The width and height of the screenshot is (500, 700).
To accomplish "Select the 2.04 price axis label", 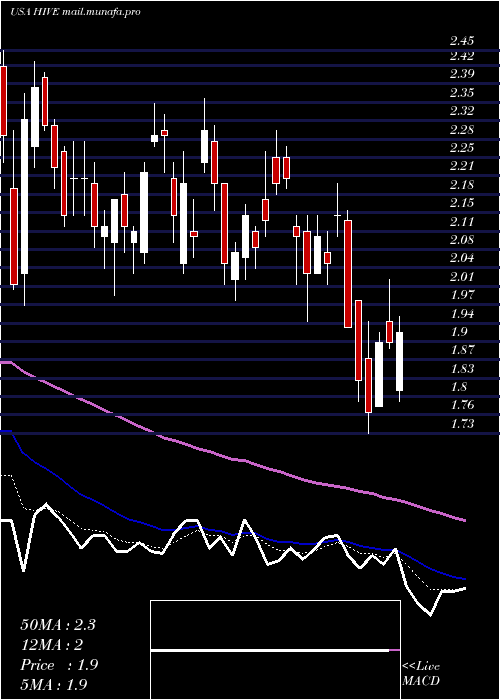I will [462, 258].
